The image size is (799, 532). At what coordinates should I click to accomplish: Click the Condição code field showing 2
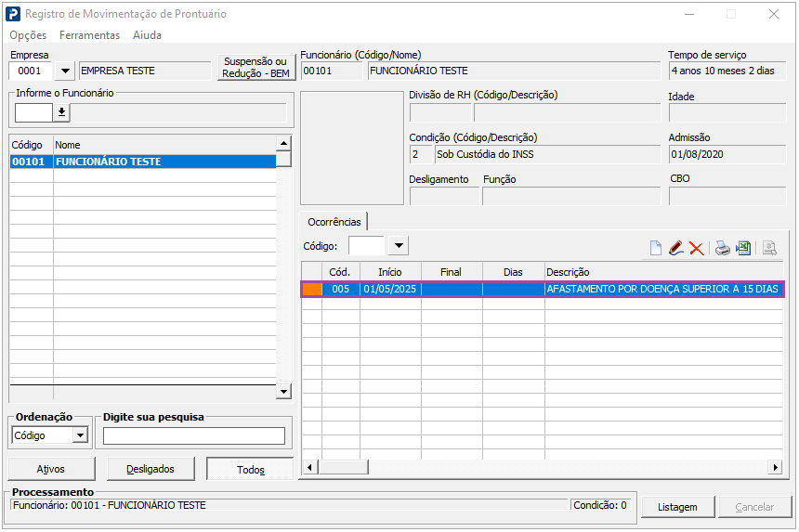(421, 154)
